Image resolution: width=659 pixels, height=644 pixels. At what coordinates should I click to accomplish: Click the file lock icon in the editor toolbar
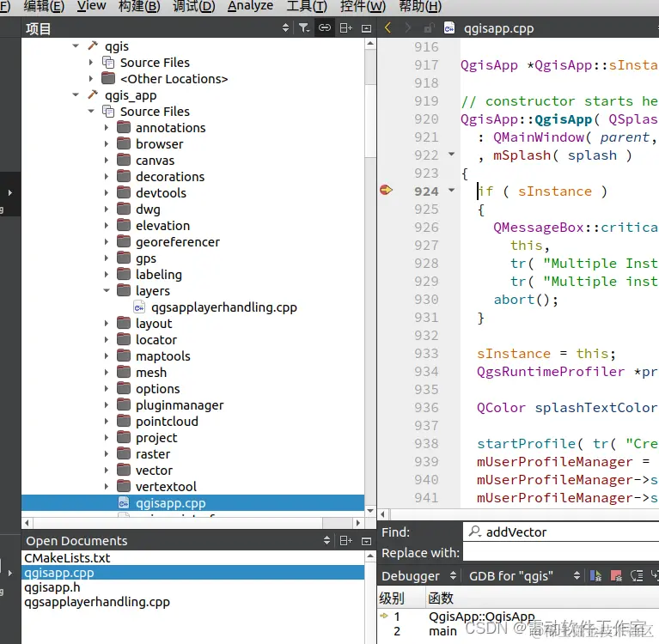tap(429, 28)
